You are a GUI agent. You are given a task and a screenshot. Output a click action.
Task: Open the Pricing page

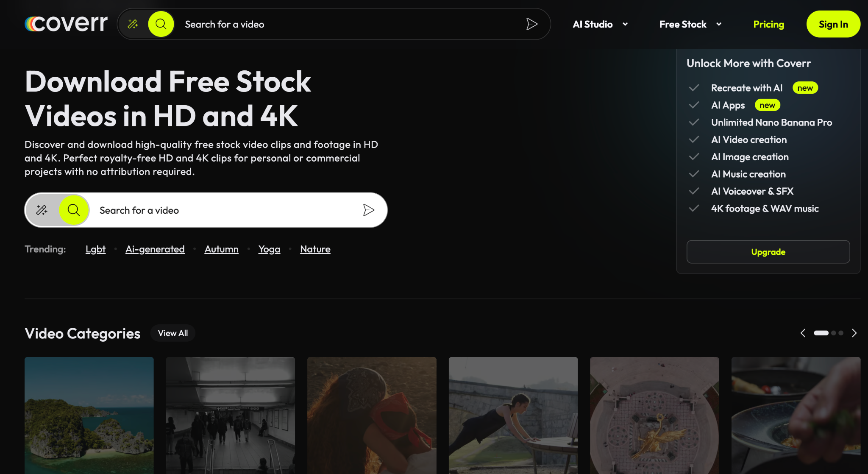(768, 24)
